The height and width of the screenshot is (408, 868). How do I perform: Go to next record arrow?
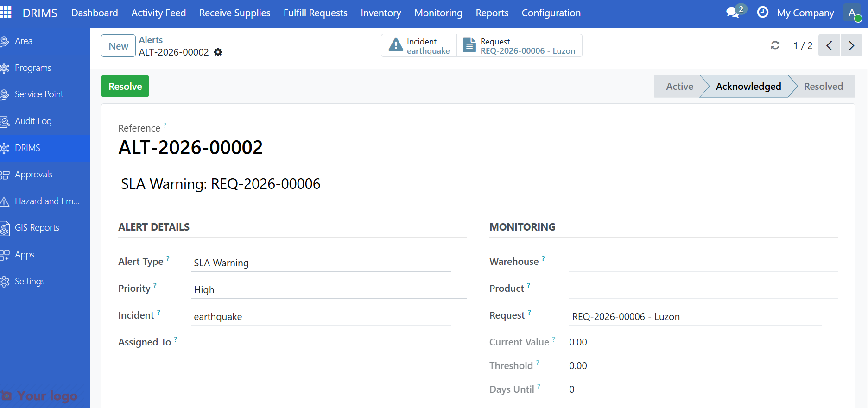tap(851, 45)
